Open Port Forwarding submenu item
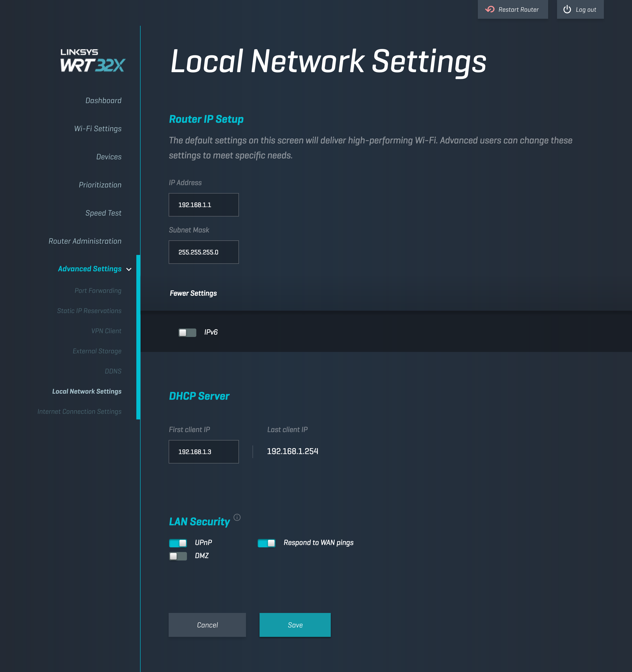632x672 pixels. click(98, 291)
